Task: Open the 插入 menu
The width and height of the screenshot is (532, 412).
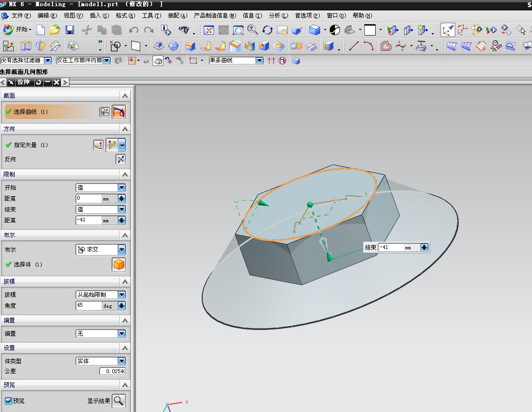Action: pos(99,16)
